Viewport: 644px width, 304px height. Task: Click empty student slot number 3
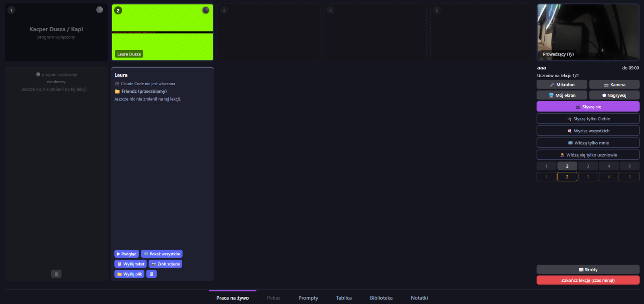(269, 33)
